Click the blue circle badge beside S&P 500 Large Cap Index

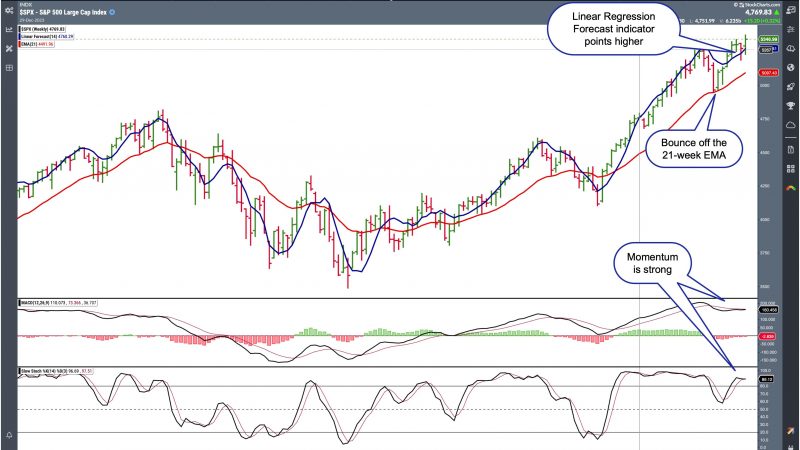pos(112,12)
